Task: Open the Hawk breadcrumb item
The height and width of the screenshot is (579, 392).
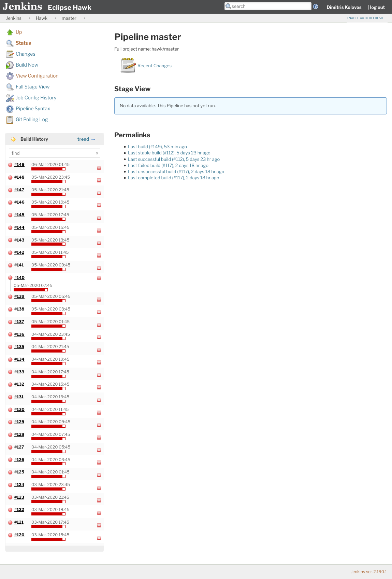Action: click(42, 18)
